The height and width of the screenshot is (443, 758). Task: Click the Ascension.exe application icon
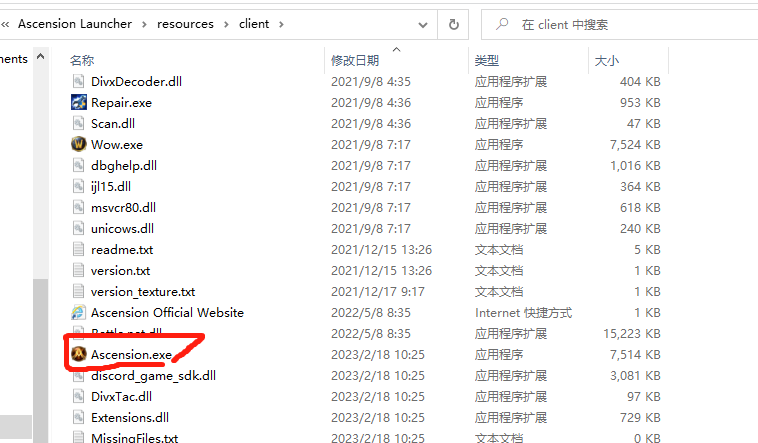click(x=78, y=354)
